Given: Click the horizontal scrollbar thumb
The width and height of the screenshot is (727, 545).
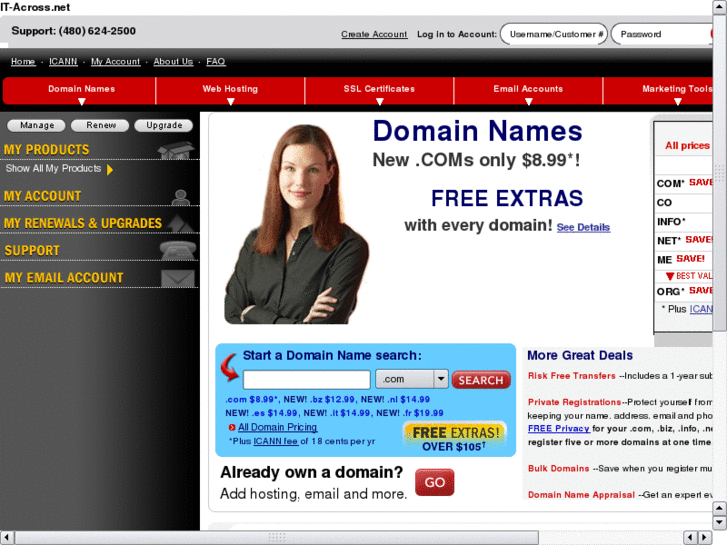Looking at the screenshot, I should [277, 538].
